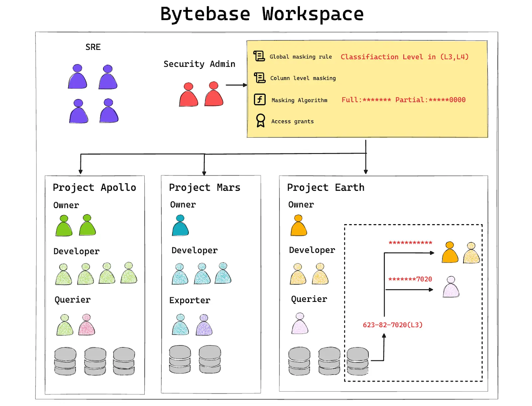Viewport: 532px width, 406px height.
Task: Click the lavender person receiving *******7020 data
Action: [451, 287]
